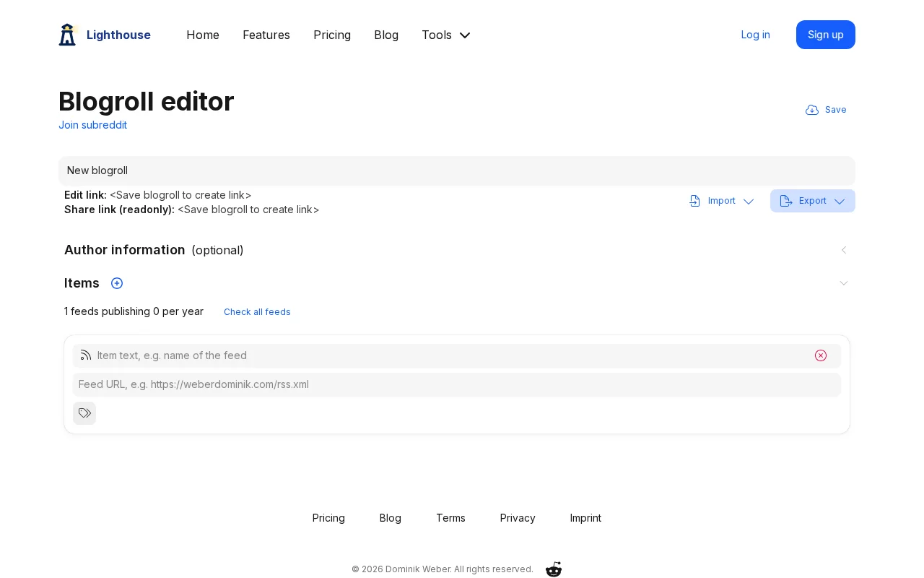This screenshot has width=924, height=578.
Task: Expand the Export dropdown chevron
Action: click(x=840, y=202)
